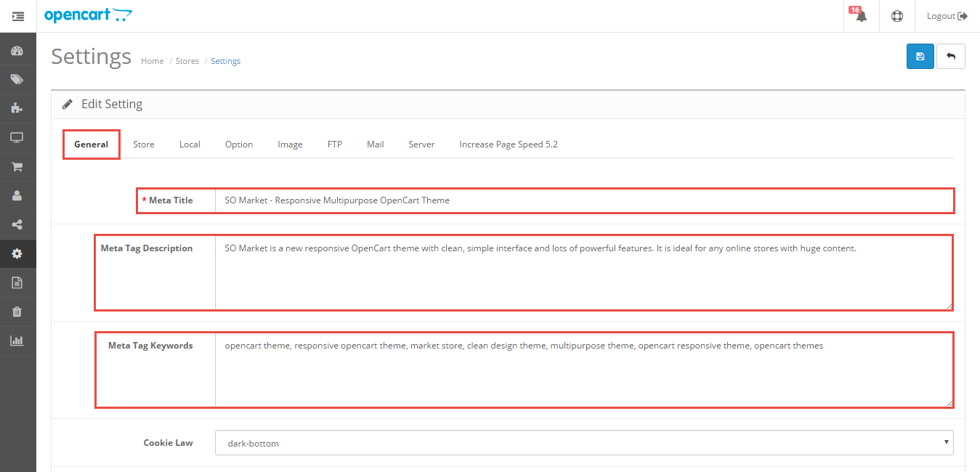Log out via the Logout link
The image size is (980, 472).
point(947,16)
